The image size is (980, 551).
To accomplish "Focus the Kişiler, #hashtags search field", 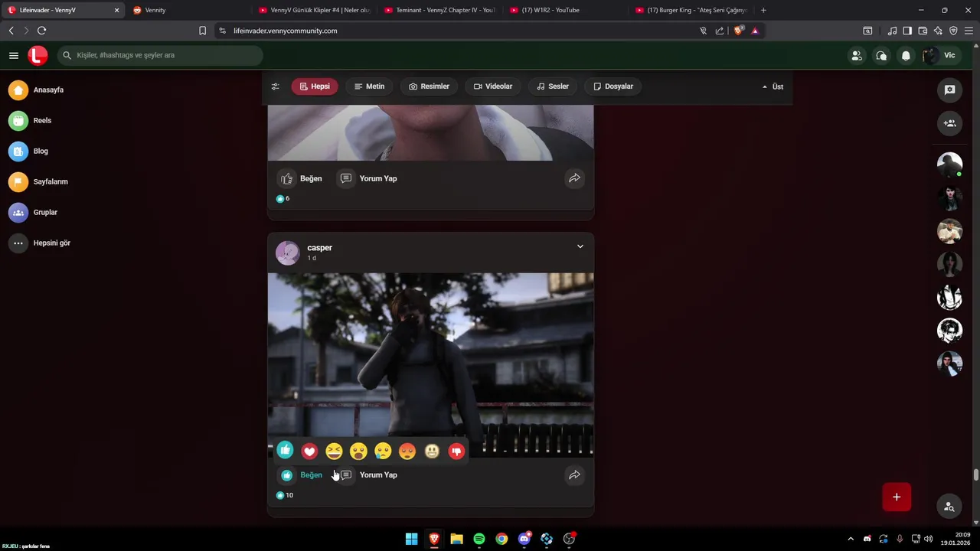I will pos(160,55).
